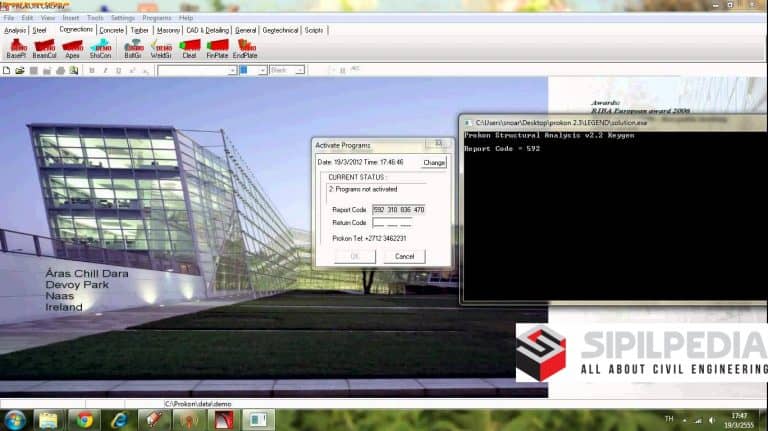
Task: Open the Apex connection design icon
Action: [x=72, y=48]
